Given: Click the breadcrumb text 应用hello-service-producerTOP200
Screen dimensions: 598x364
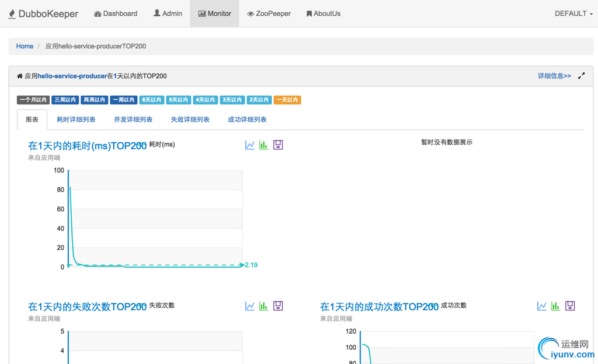Looking at the screenshot, I should (x=96, y=46).
